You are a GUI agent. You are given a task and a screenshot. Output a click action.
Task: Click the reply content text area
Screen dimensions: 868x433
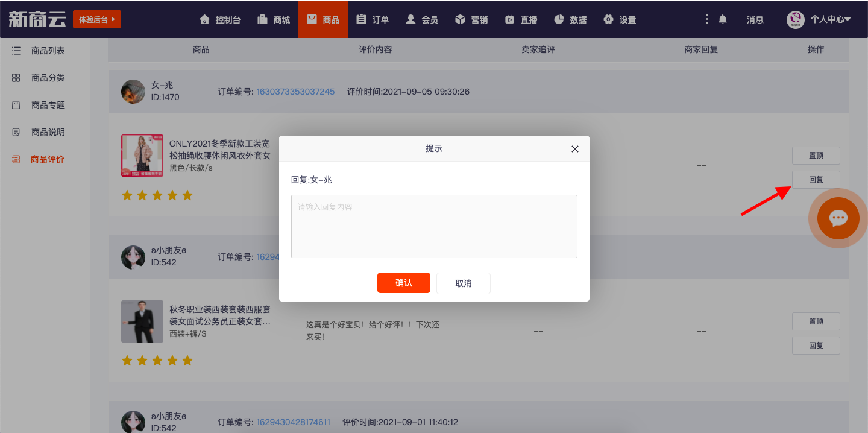434,226
